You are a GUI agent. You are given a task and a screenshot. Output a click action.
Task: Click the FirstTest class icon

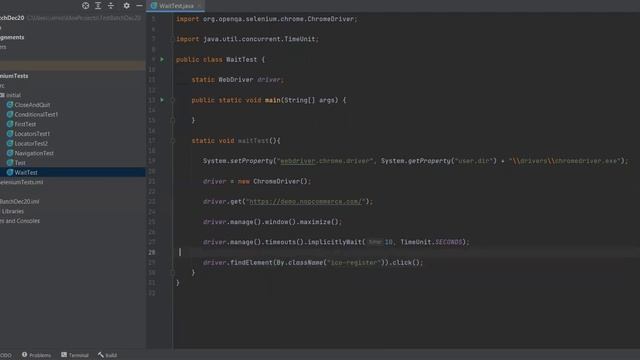coord(10,124)
